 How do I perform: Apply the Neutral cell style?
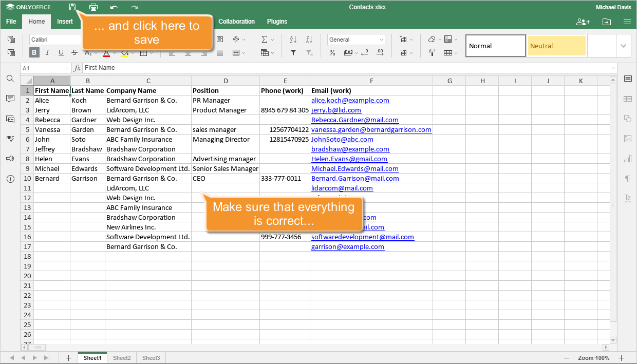tap(556, 45)
